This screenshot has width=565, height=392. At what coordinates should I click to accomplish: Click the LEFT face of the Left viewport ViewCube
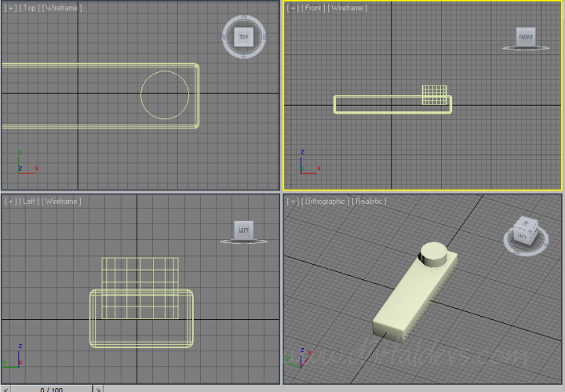pos(243,230)
